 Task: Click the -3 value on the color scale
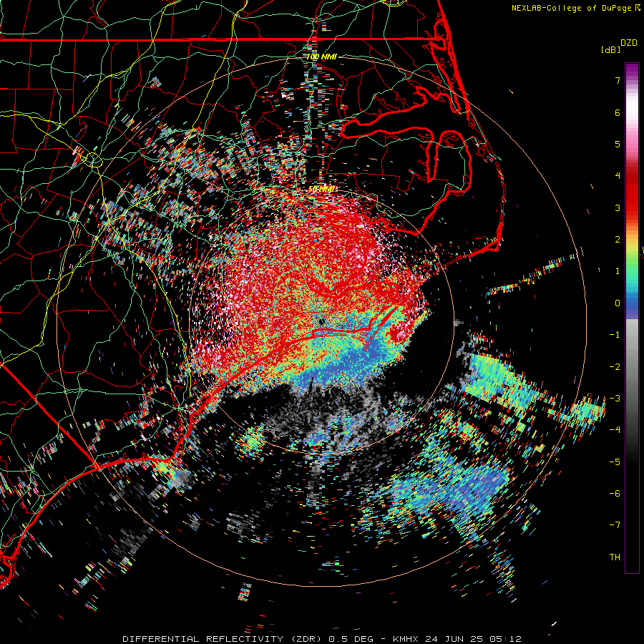pos(615,399)
